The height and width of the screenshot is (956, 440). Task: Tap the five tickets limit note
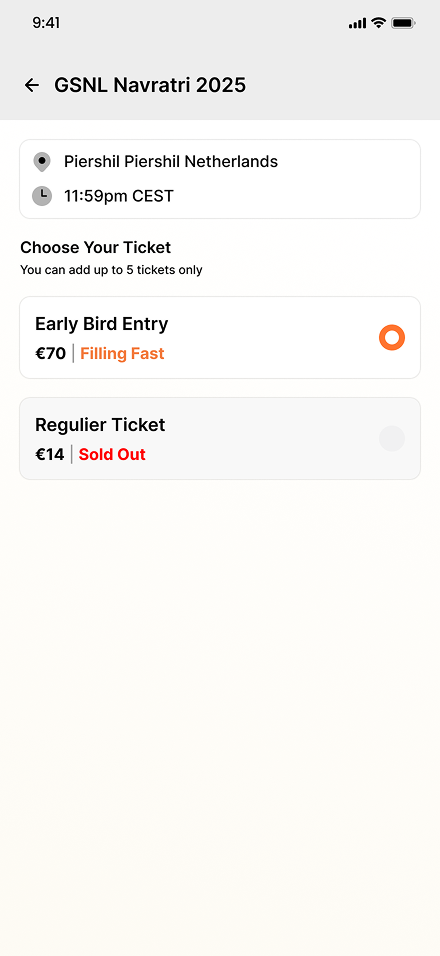(x=112, y=269)
